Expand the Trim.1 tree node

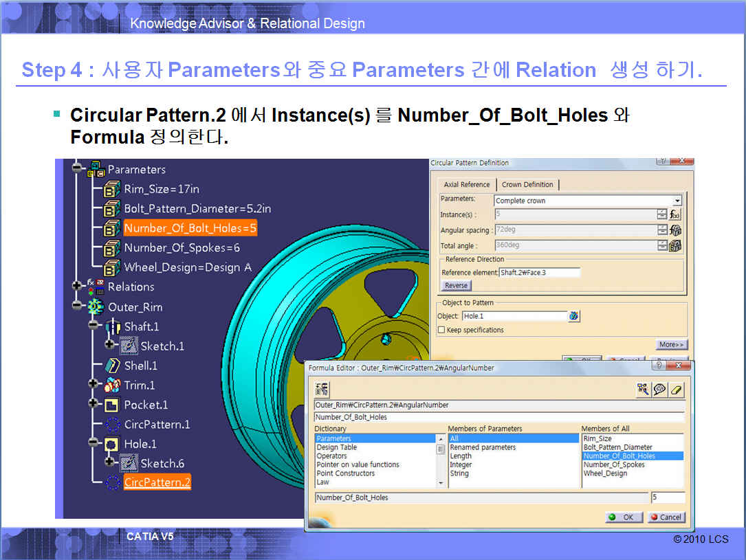94,384
